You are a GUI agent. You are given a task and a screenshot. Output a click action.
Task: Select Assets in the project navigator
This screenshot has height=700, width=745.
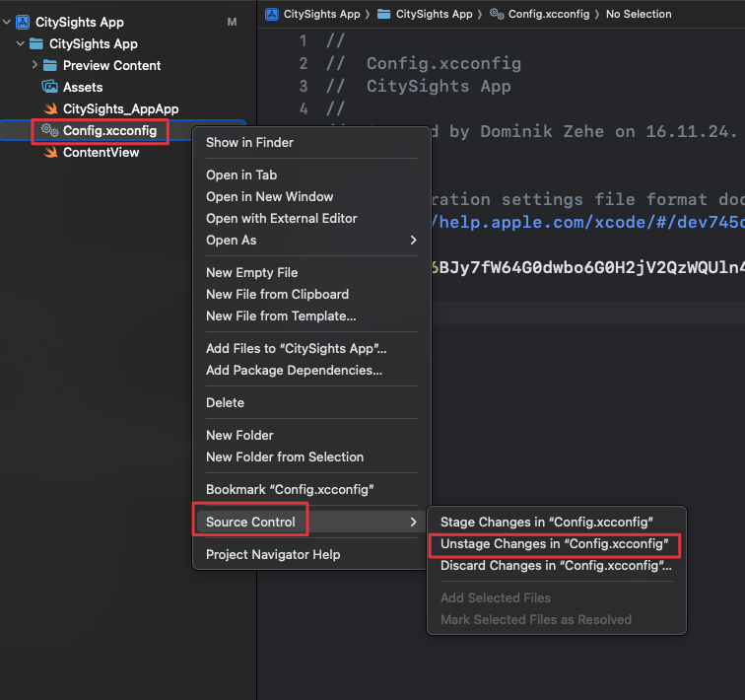[83, 87]
